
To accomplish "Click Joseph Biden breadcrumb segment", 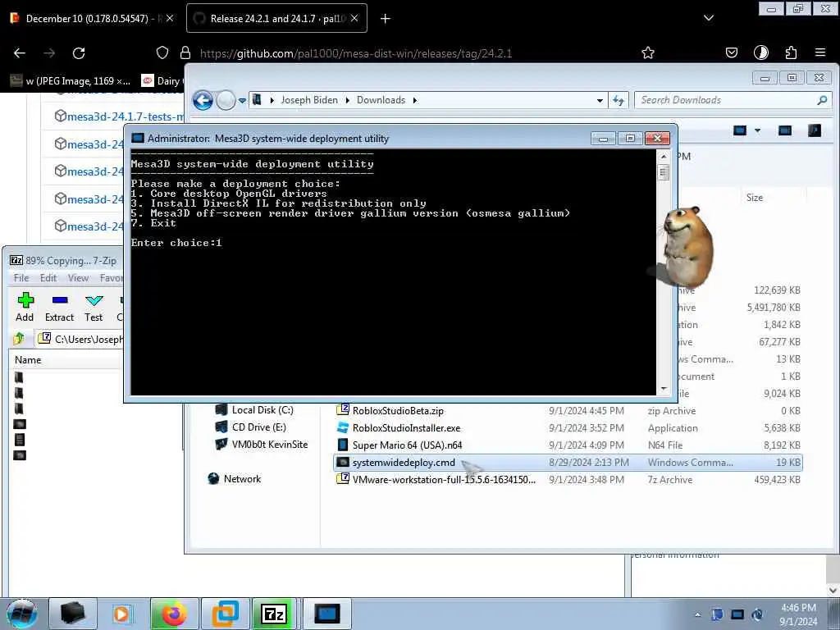I will pos(309,100).
